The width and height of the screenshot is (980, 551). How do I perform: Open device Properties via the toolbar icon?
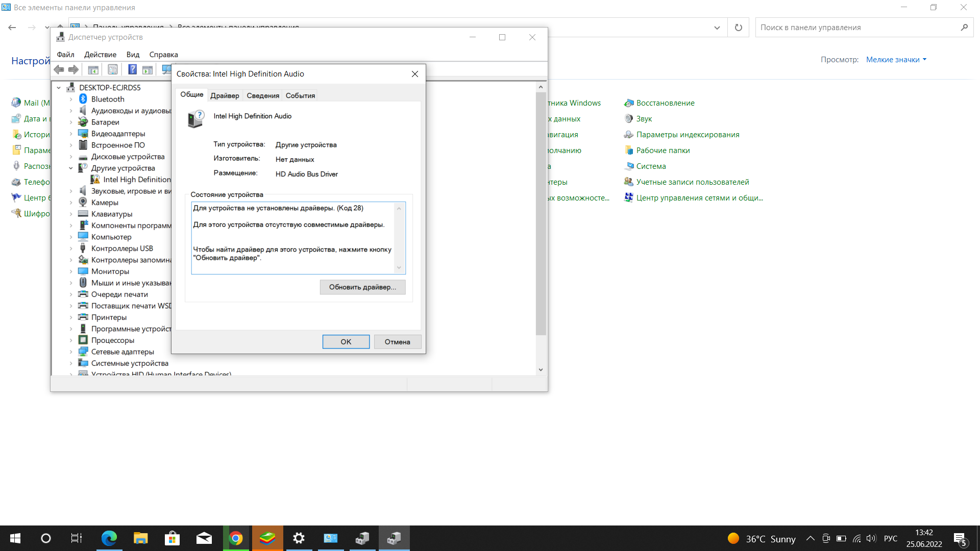click(x=112, y=69)
